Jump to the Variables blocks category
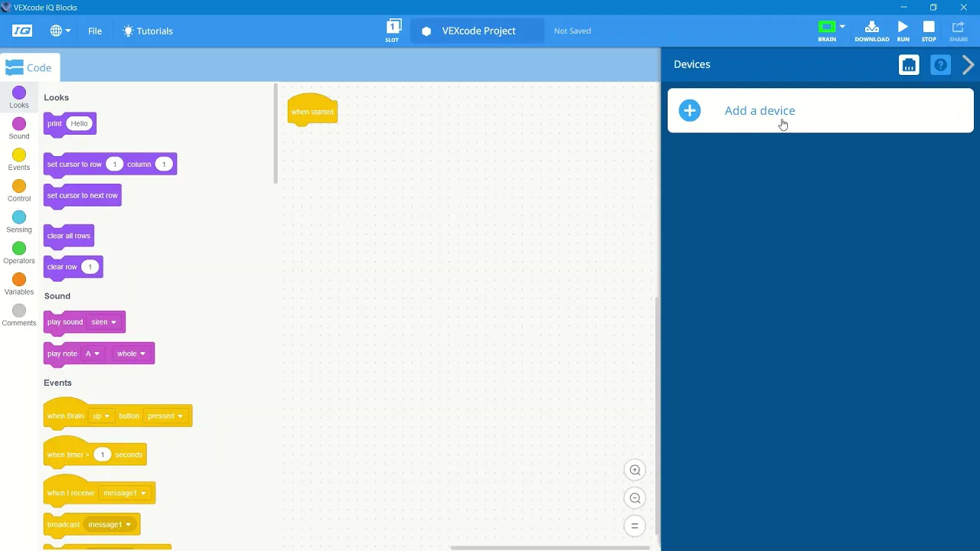The image size is (980, 551). click(x=19, y=284)
